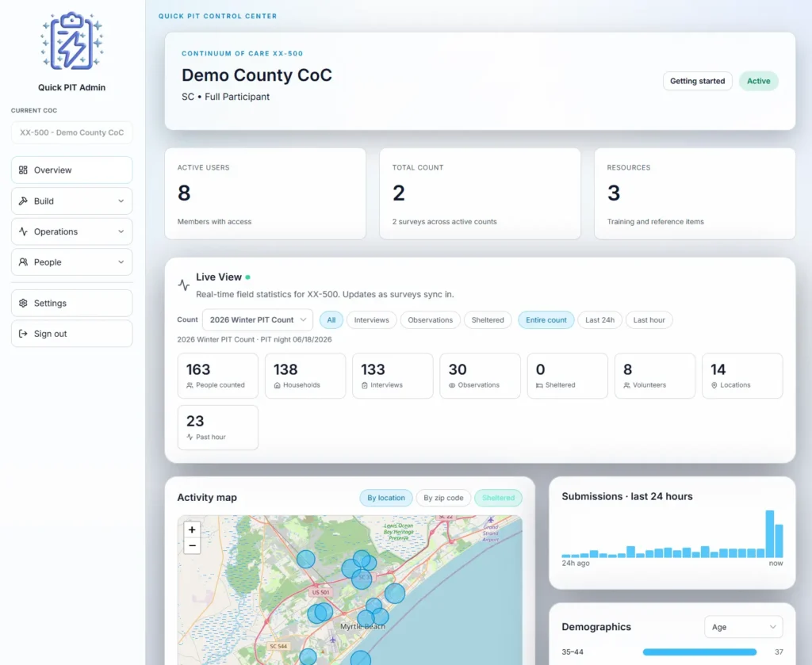Open the Active Users card
Screen dimensions: 812x665
coord(265,193)
